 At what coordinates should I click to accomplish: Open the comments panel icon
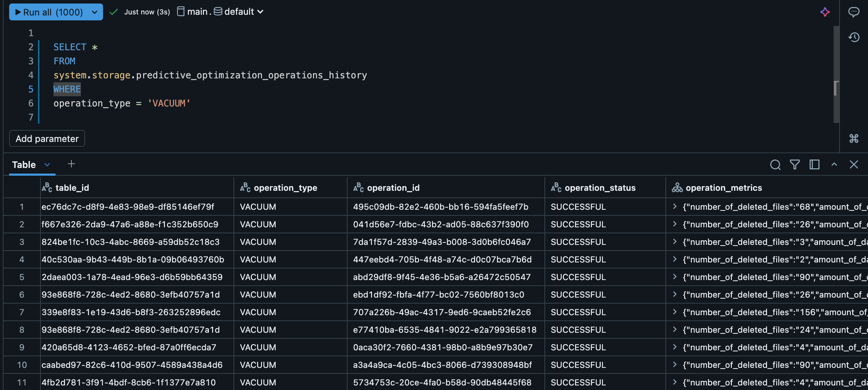point(854,12)
